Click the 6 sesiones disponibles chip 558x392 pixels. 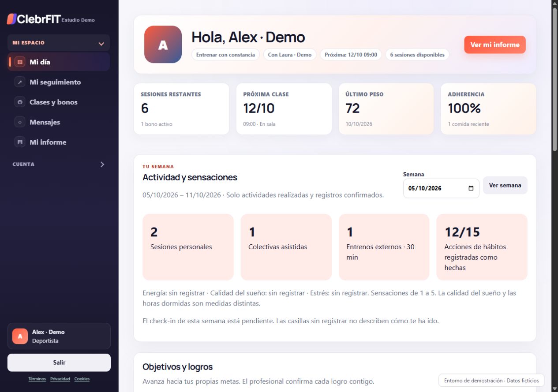417,55
